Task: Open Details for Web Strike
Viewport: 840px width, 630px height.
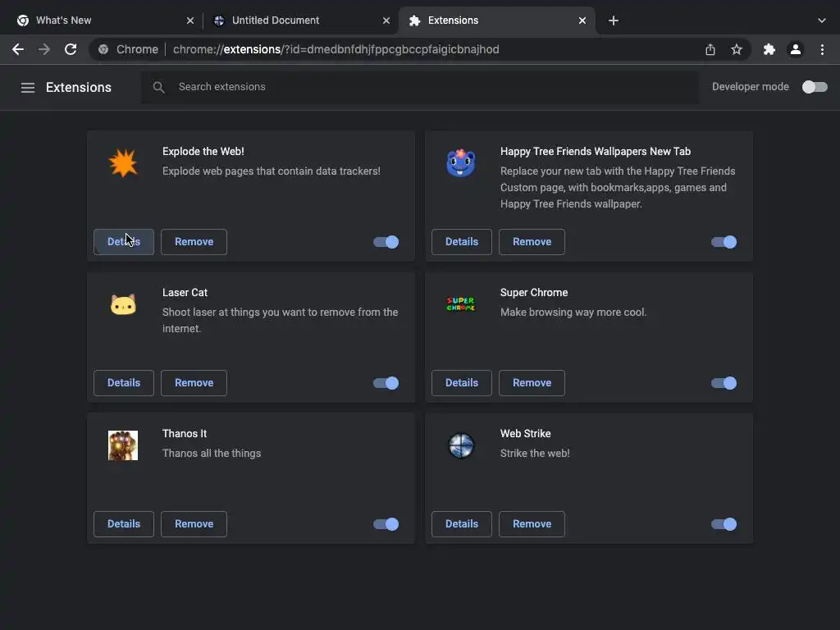Action: point(462,524)
